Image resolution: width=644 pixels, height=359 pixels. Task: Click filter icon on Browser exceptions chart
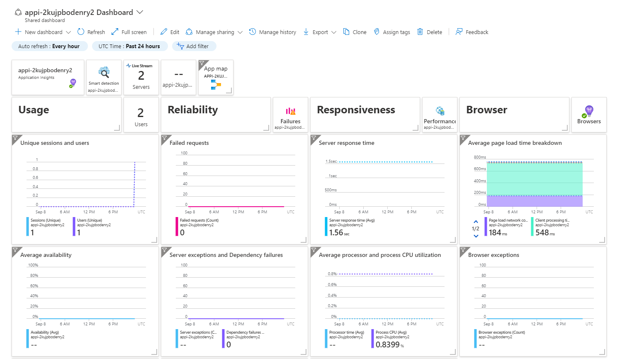click(463, 250)
